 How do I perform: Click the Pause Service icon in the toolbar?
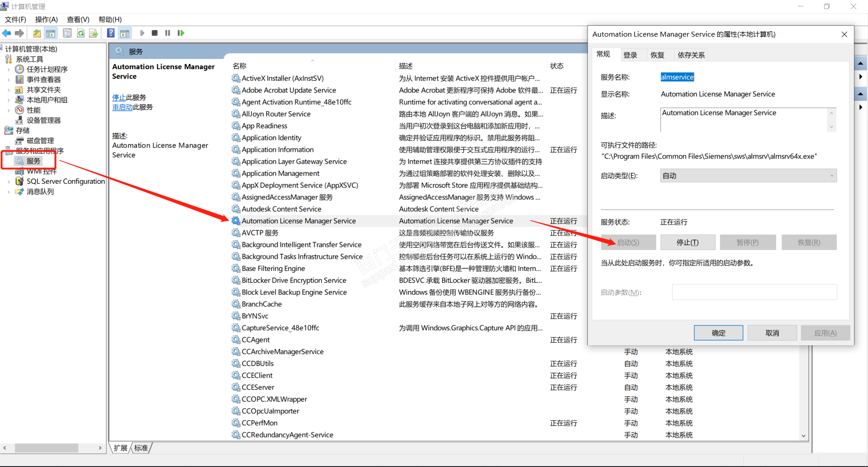pos(168,33)
